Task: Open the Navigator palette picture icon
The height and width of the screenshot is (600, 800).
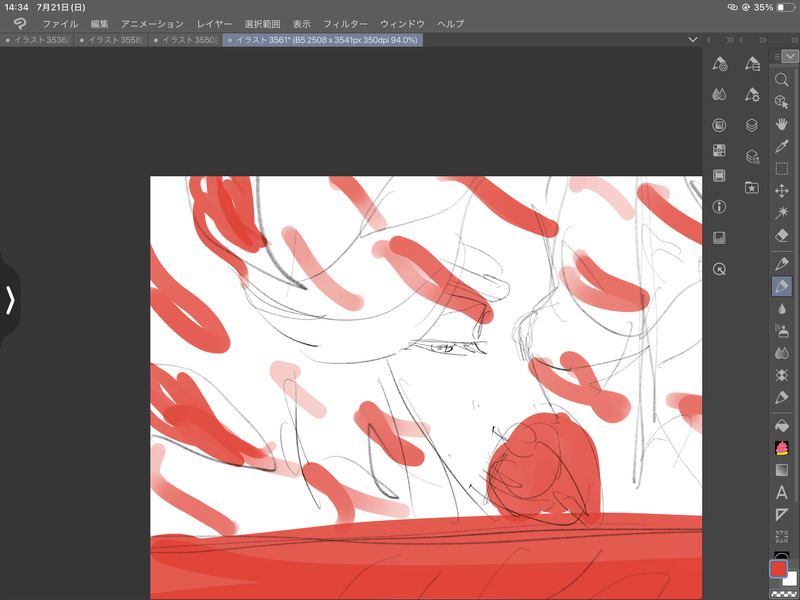Action: tap(719, 237)
